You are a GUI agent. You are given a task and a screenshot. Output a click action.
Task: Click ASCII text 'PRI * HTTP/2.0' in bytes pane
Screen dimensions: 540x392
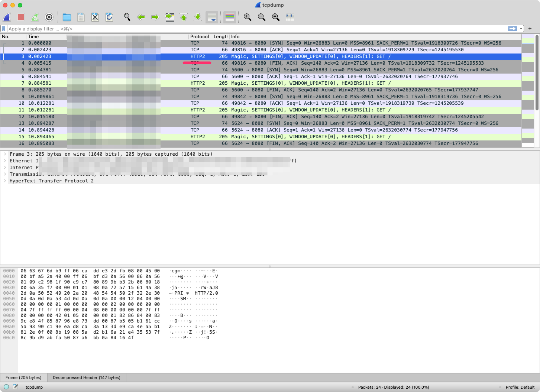pyautogui.click(x=196, y=293)
